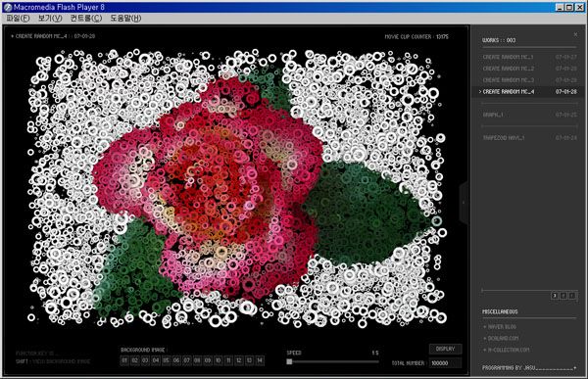Select background image 12

[x=239, y=360]
